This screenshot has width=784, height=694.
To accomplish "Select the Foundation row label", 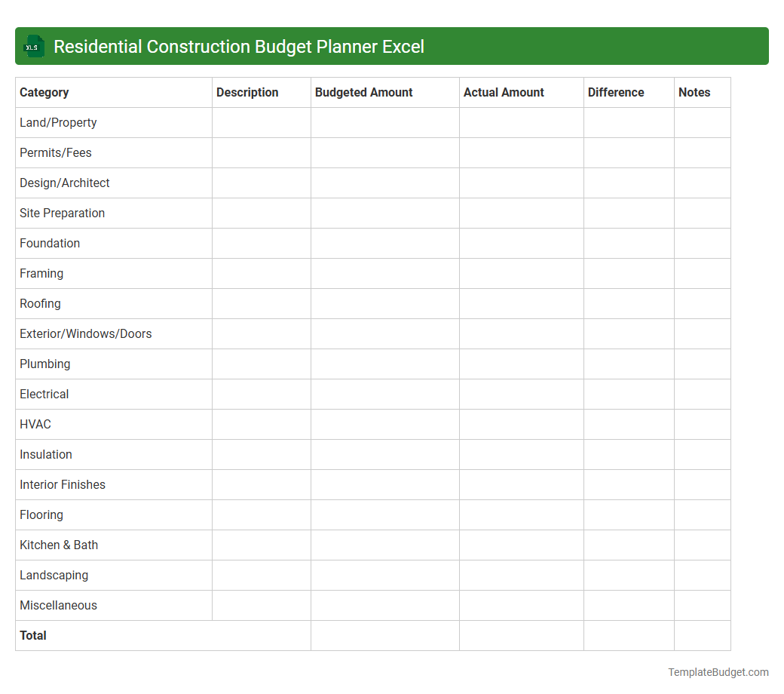I will tap(50, 243).
